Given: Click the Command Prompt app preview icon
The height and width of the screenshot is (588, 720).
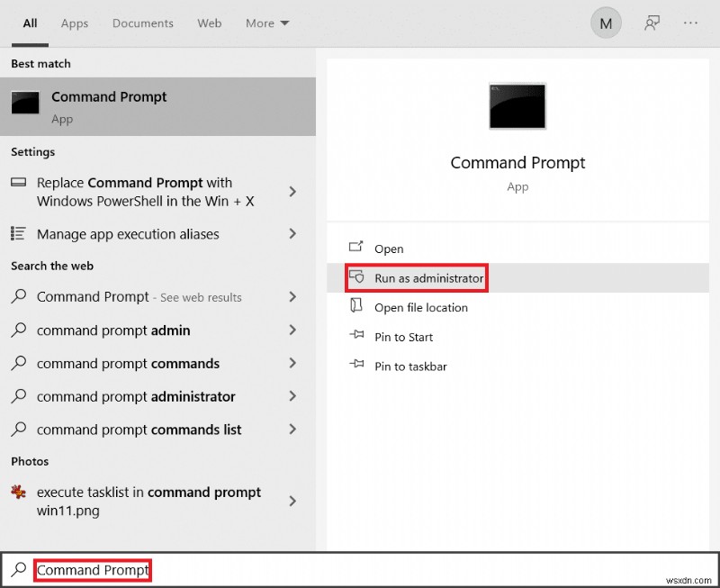Looking at the screenshot, I should [517, 105].
